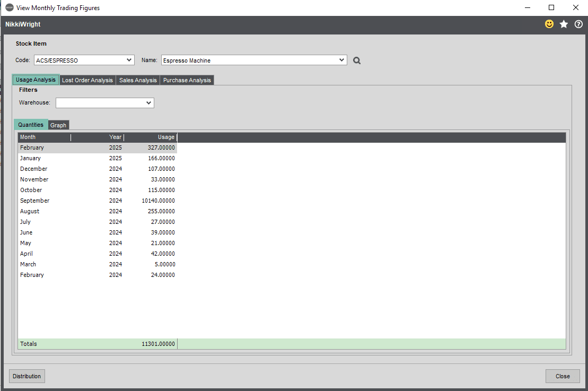Click the smiley face feedback icon
The height and width of the screenshot is (391, 588).
549,24
